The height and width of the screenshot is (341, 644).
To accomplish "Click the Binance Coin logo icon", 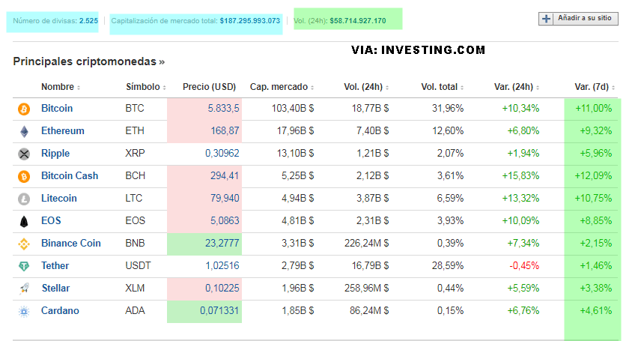I will tap(24, 244).
